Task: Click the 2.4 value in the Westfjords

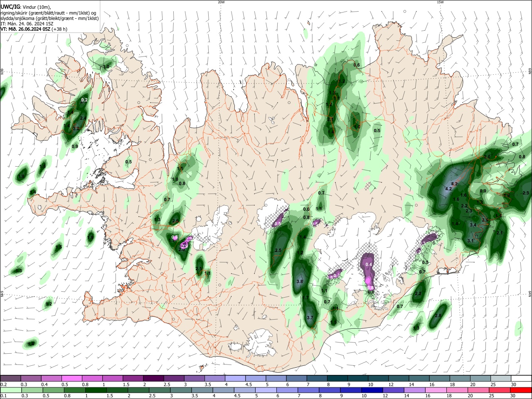Action: coord(83,118)
